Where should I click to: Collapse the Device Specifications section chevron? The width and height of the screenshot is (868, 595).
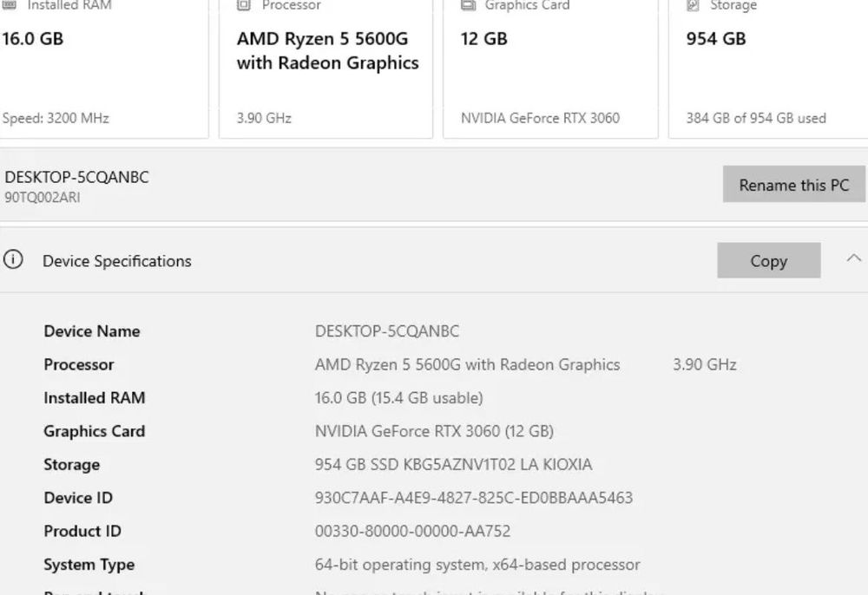(854, 258)
